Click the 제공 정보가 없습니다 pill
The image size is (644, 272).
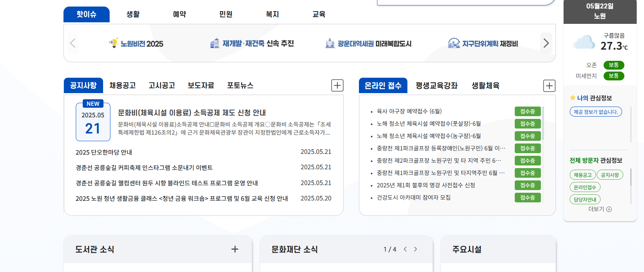click(596, 112)
